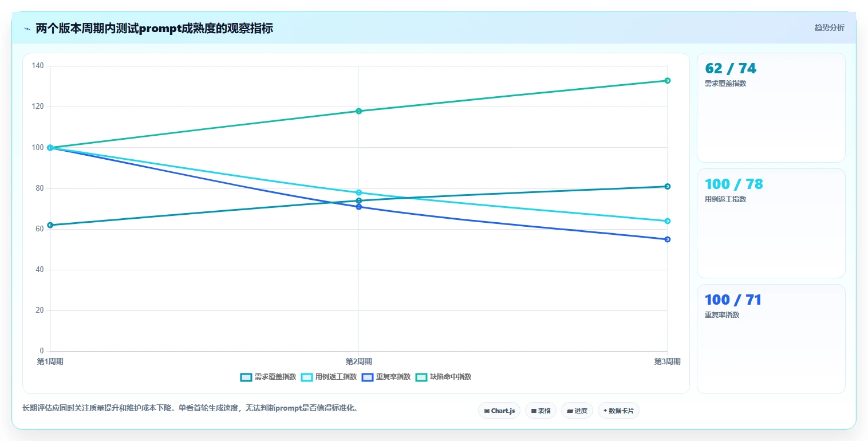The height and width of the screenshot is (441, 868).
Task: Click the 140 y-axis value
Action: tap(38, 66)
